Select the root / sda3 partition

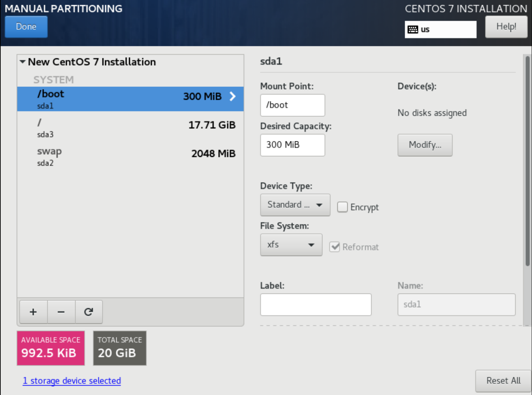[130, 127]
